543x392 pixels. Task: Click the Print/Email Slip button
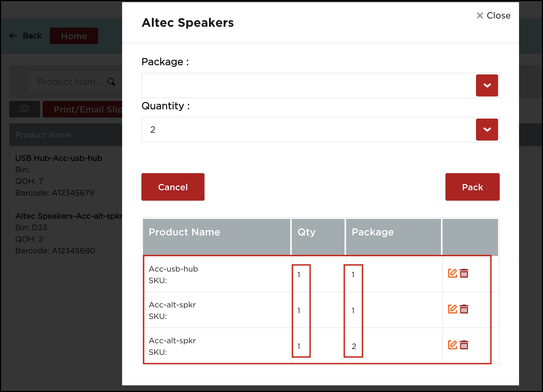pos(83,109)
